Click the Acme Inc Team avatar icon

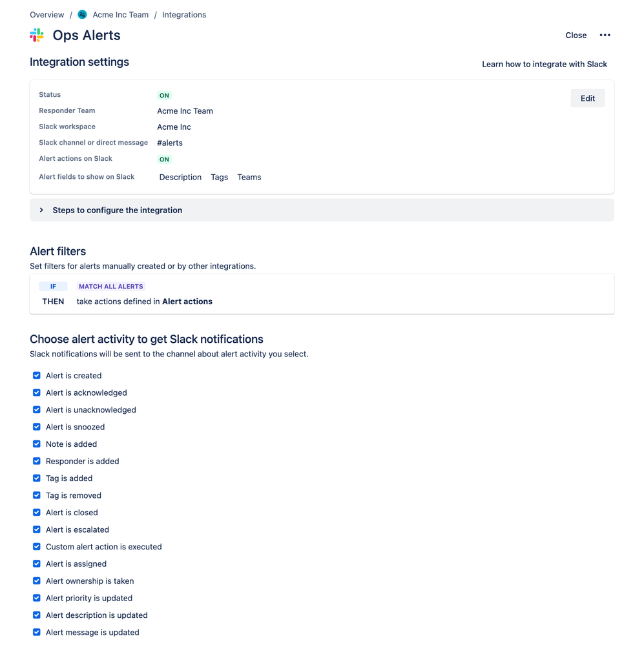(82, 15)
